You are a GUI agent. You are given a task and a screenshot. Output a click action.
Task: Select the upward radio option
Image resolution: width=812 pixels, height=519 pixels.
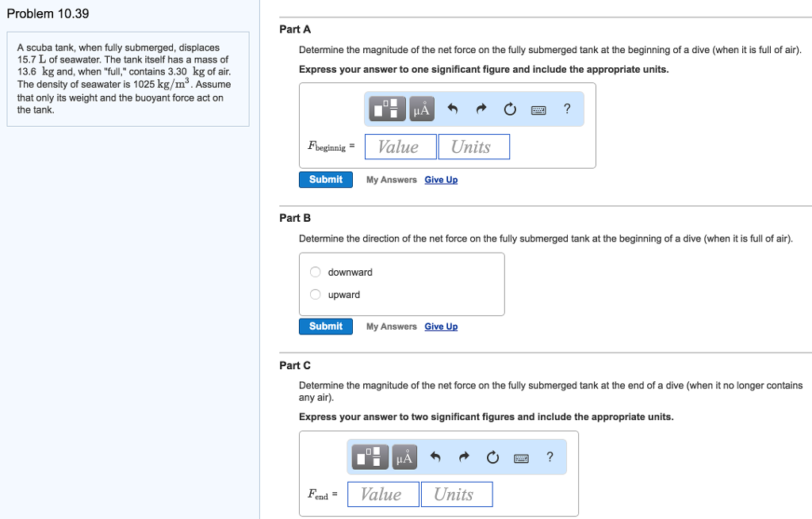[x=315, y=295]
